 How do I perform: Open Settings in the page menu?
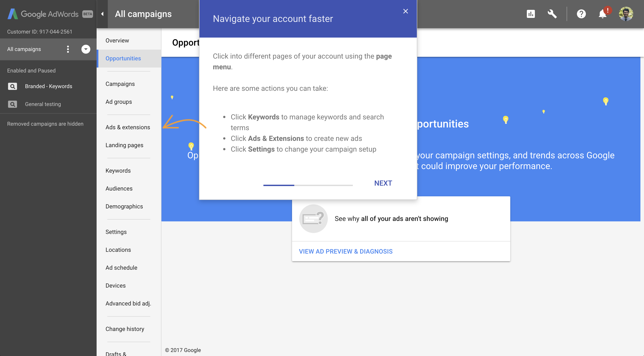(116, 232)
